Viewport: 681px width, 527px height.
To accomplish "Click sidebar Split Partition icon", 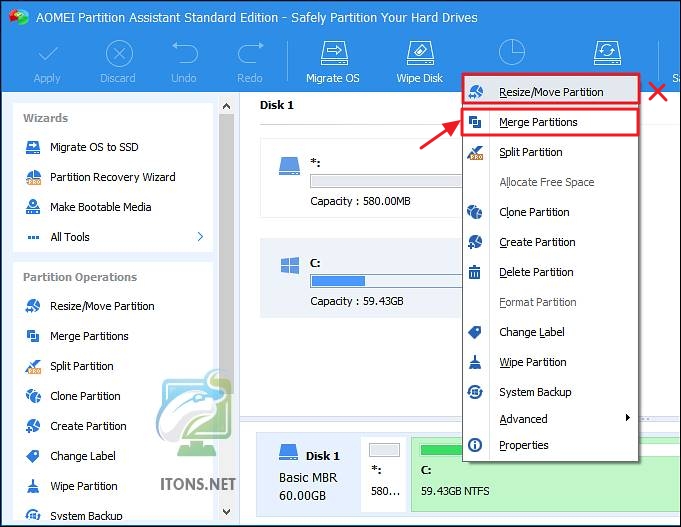I will (x=33, y=366).
